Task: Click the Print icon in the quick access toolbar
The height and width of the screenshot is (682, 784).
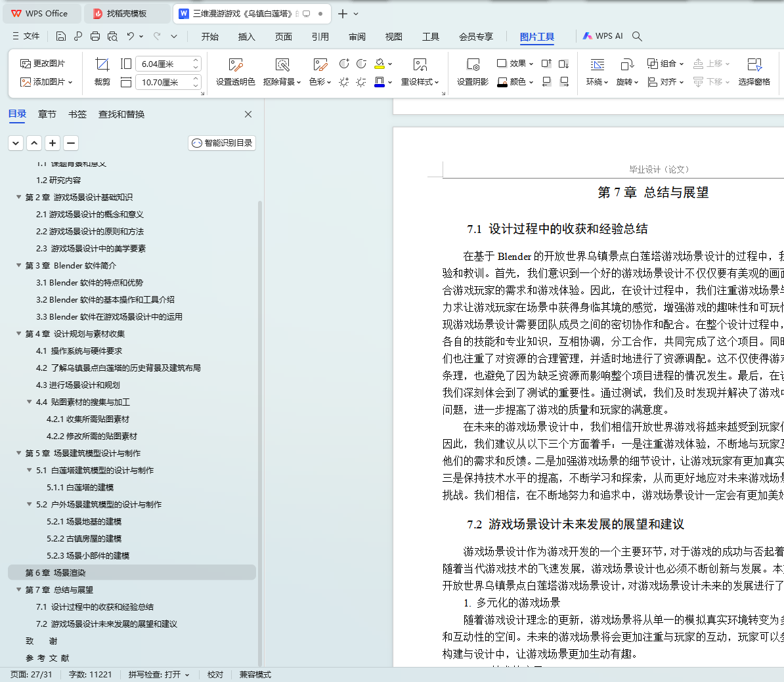Action: point(95,36)
